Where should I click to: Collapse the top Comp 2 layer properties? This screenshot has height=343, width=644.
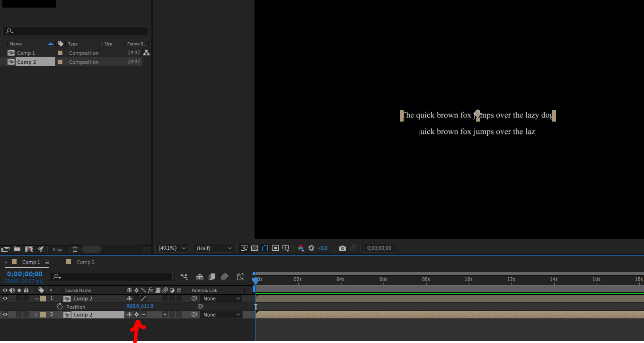36,298
